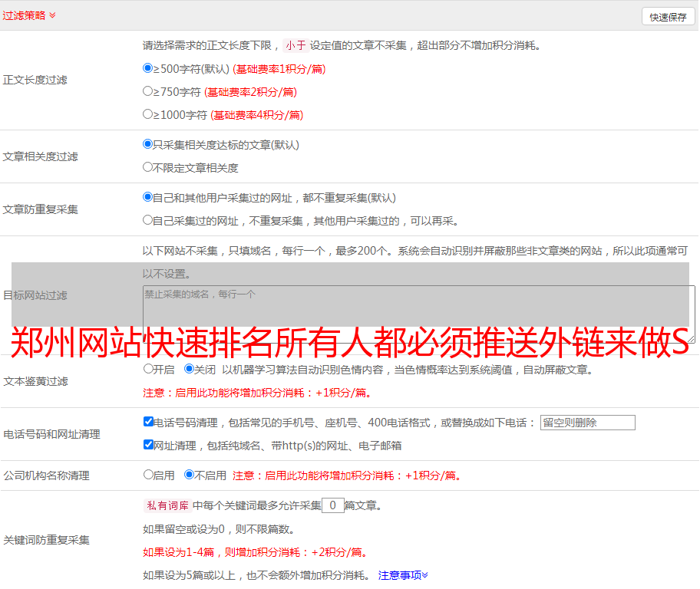The height and width of the screenshot is (589, 700).
Task: Choose 只采集相关度达标的文章 option
Action: point(147,144)
